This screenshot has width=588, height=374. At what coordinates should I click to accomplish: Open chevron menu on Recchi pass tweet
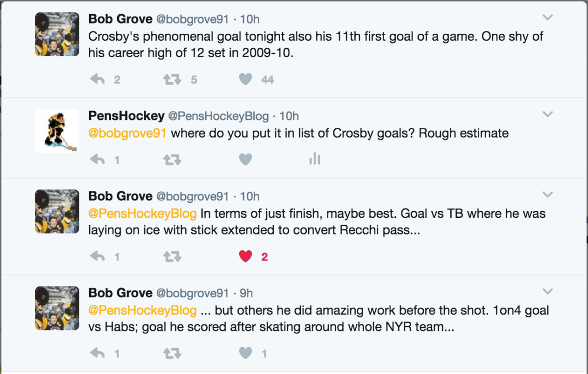(547, 195)
